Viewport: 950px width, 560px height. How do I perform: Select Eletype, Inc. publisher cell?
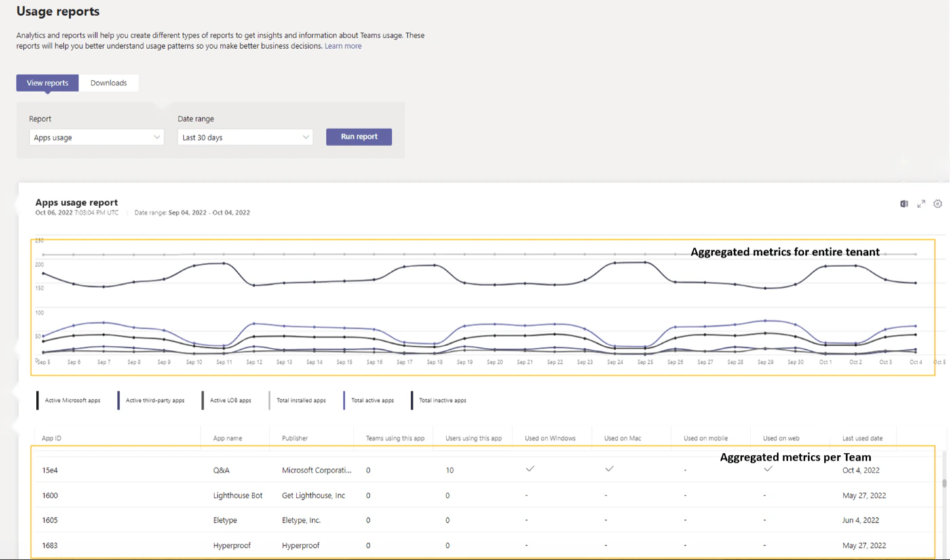[301, 521]
